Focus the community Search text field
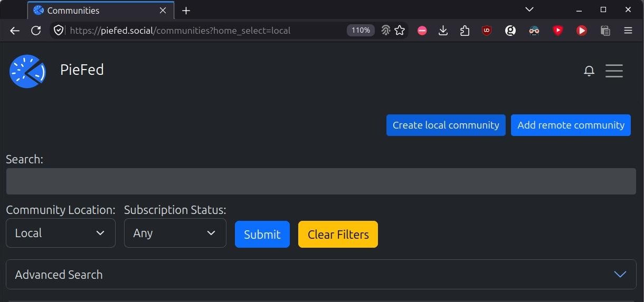Viewport: 644px width, 302px height. tap(321, 181)
